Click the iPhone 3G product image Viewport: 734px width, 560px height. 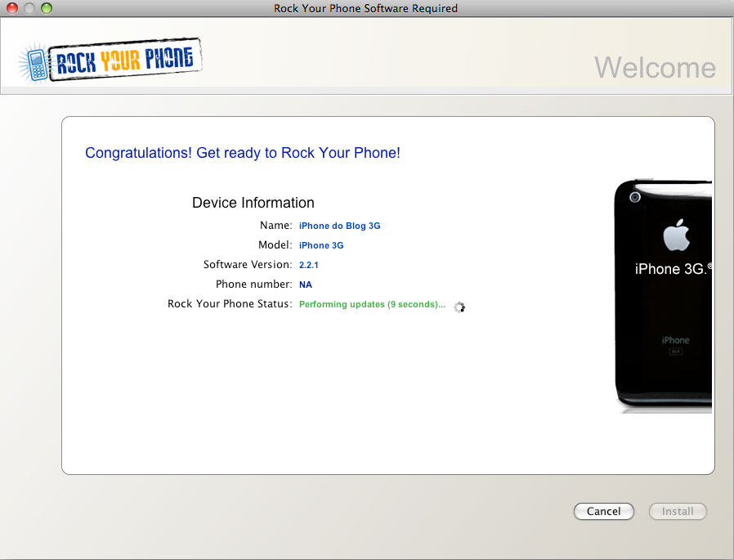[664, 295]
